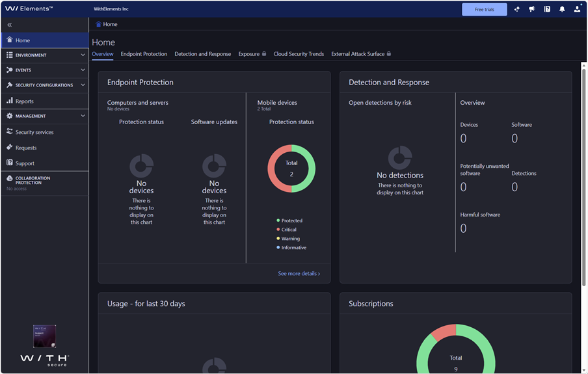Expand the Management menu chevron
Screen dimensions: 588x374
coord(83,116)
